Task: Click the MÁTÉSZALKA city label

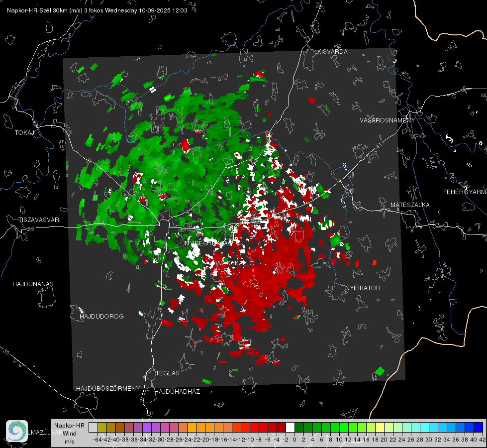Action: click(410, 205)
